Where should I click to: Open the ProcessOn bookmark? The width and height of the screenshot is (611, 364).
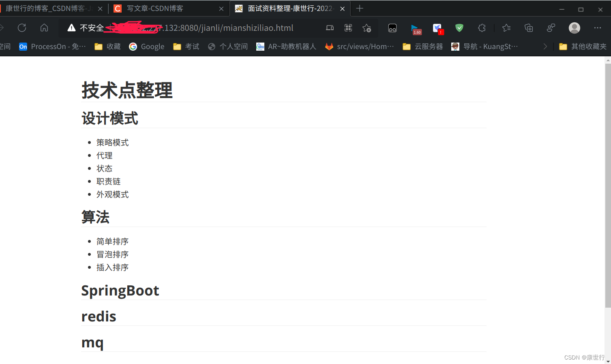click(52, 46)
